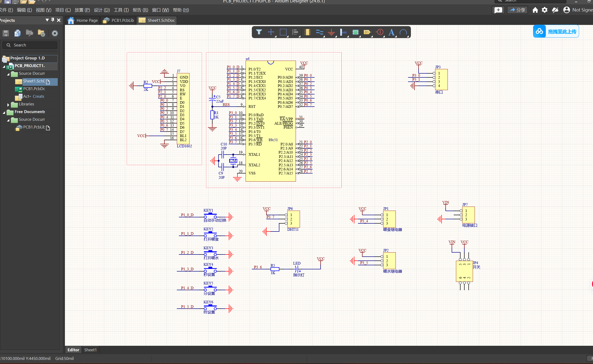Viewport: 593px width, 364px height.
Task: Select the text string A tool
Action: [391, 32]
